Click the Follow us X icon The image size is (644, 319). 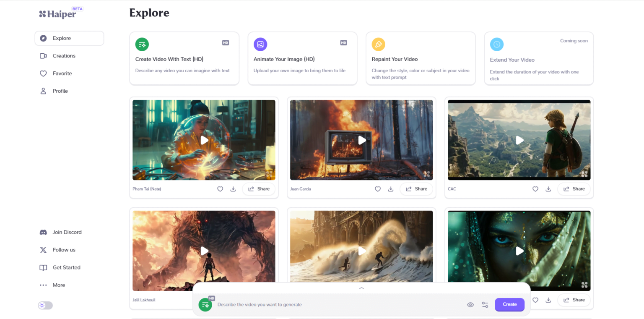coord(43,250)
